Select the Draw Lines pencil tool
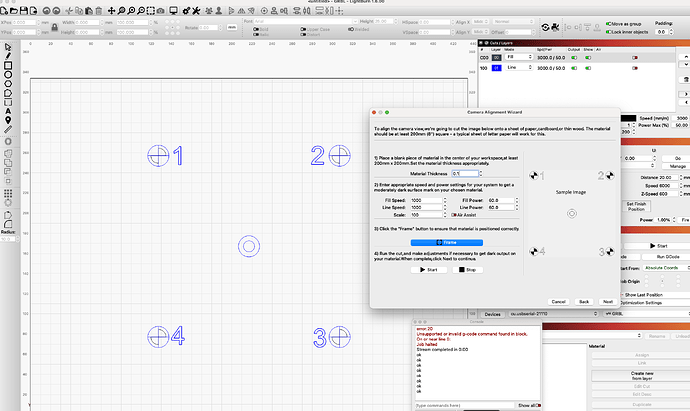690x411 pixels. pos(7,56)
